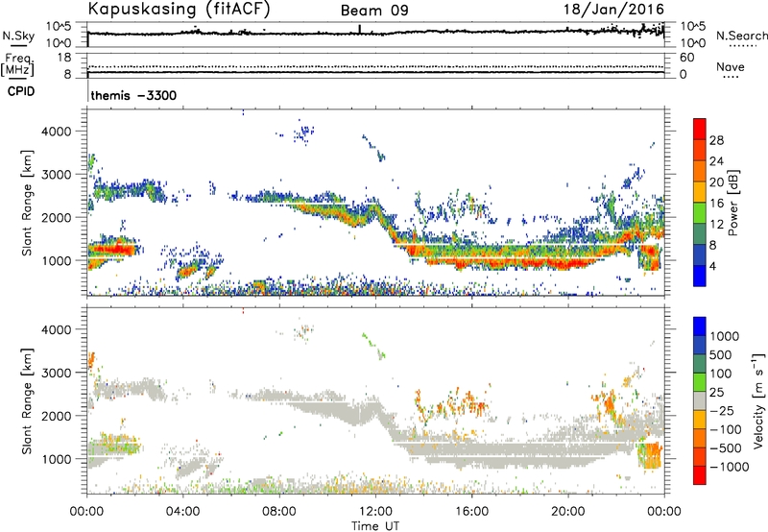The height and width of the screenshot is (532, 768).
Task: Pick the yellow 16–20 dB Power colorbar segment
Action: coord(700,192)
